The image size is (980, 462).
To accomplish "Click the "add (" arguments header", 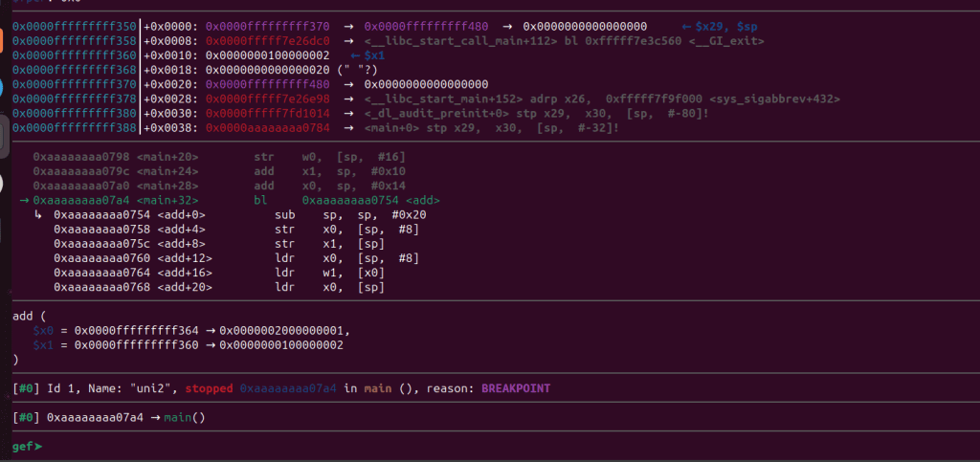I will coord(30,316).
